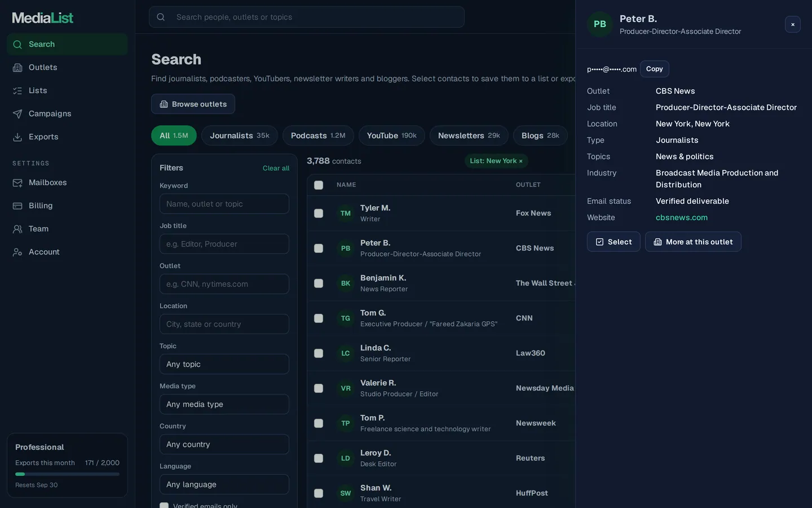Click the Lists sidebar icon
This screenshot has width=812, height=508.
(x=17, y=91)
